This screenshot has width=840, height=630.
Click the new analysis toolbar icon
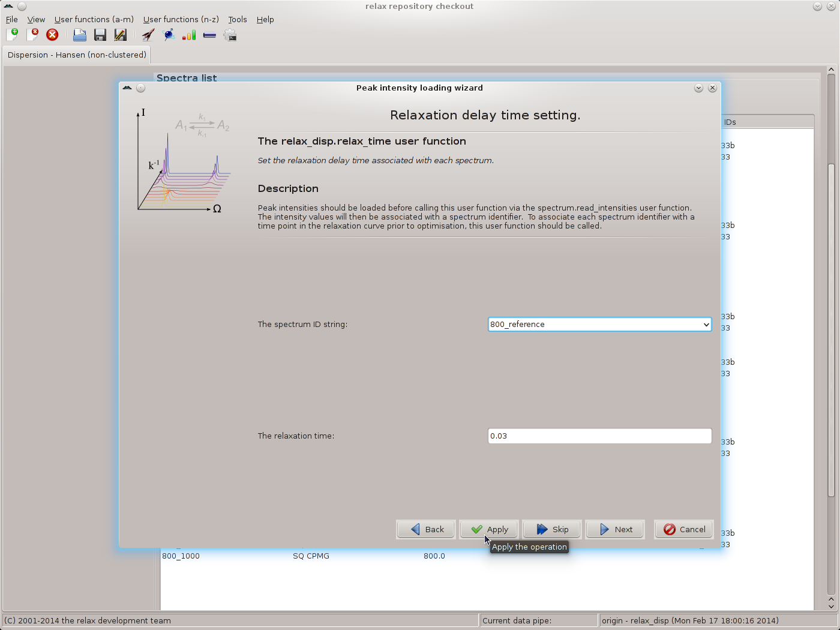click(x=12, y=35)
